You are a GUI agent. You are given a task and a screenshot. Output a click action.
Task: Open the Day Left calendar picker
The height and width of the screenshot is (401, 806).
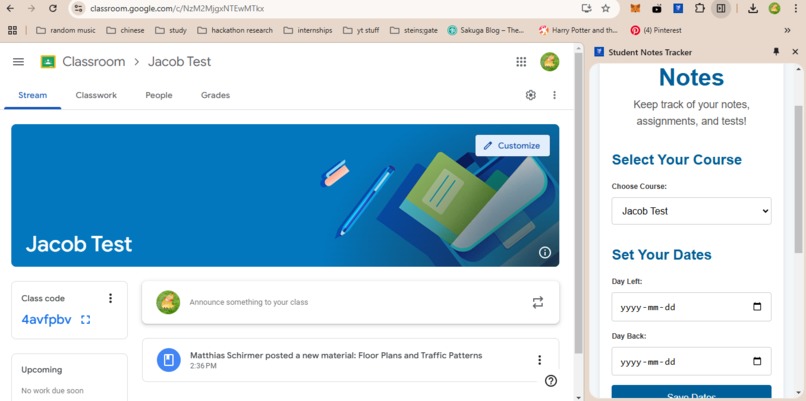pos(757,307)
